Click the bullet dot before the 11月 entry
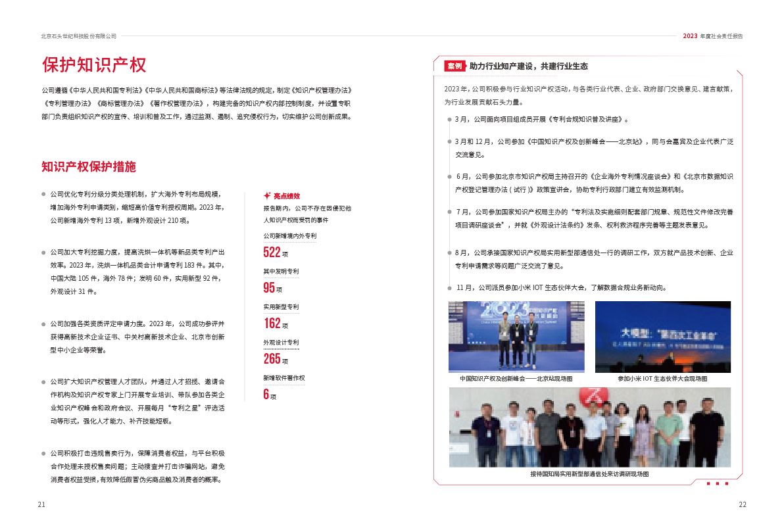 pyautogui.click(x=448, y=288)
